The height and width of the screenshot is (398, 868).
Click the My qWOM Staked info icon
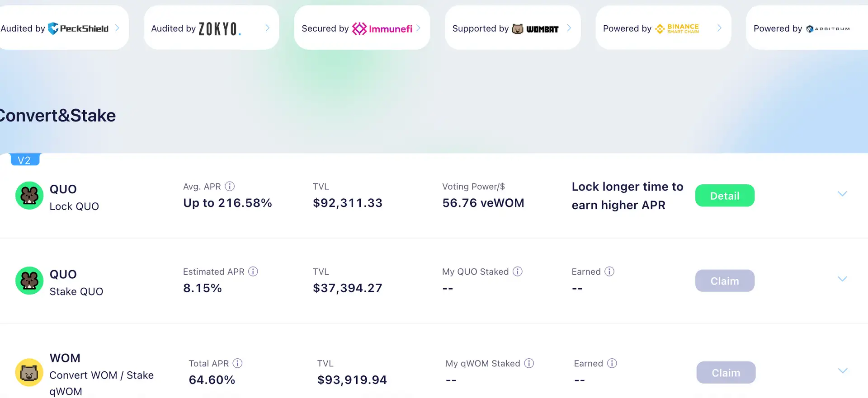(x=529, y=363)
